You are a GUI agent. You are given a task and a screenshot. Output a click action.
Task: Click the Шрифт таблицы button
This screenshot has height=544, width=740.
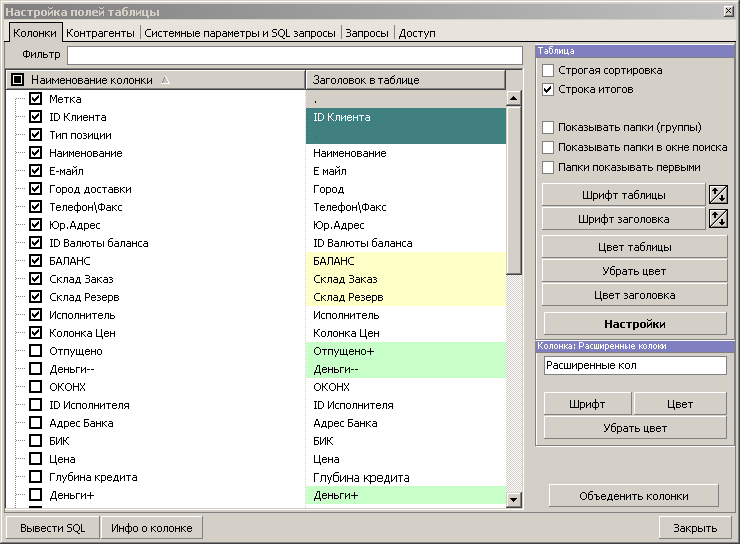pos(623,195)
